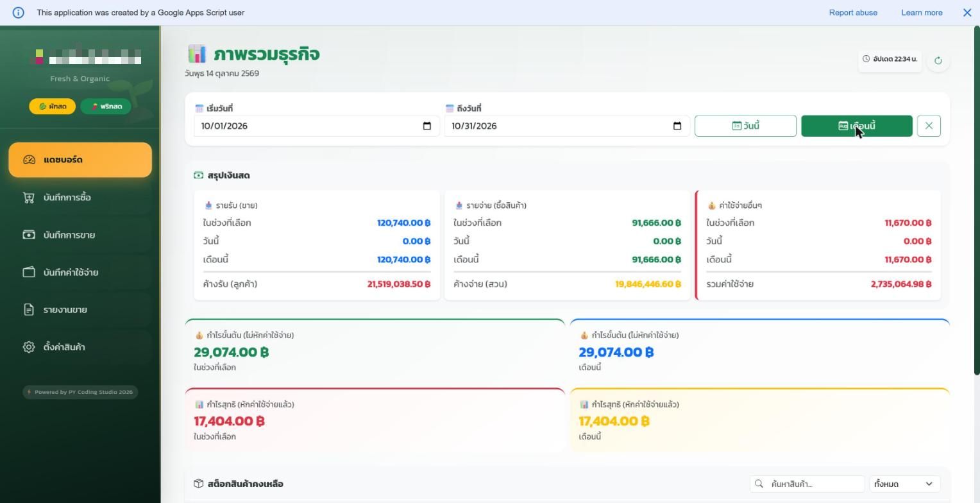Viewport: 980px width, 503px height.
Task: Click the chart icon beside ภาพรวมธุรกิจ title
Action: coord(196,54)
